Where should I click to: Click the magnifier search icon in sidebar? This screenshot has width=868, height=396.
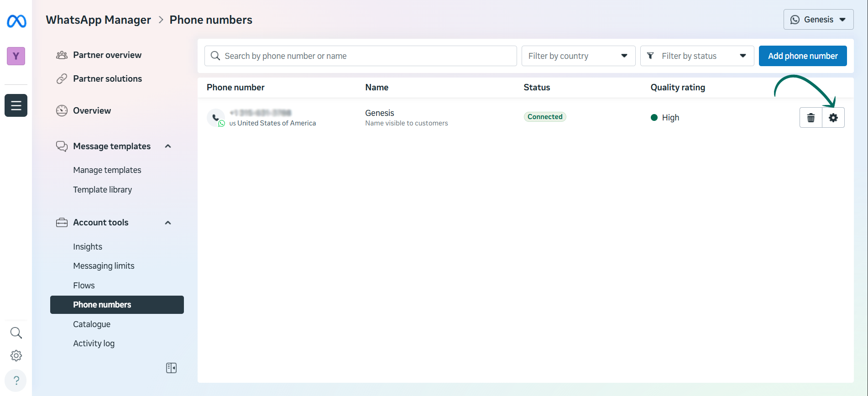[16, 333]
